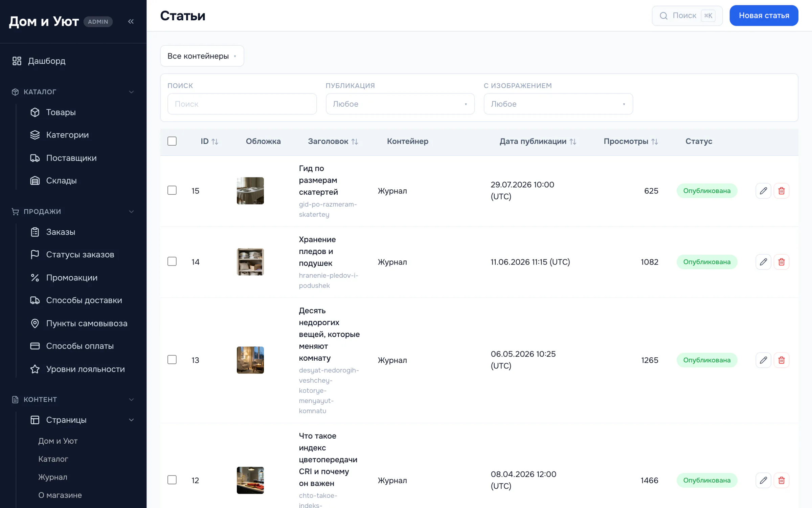Open cover thumbnail of article 14
Image resolution: width=812 pixels, height=508 pixels.
(250, 262)
